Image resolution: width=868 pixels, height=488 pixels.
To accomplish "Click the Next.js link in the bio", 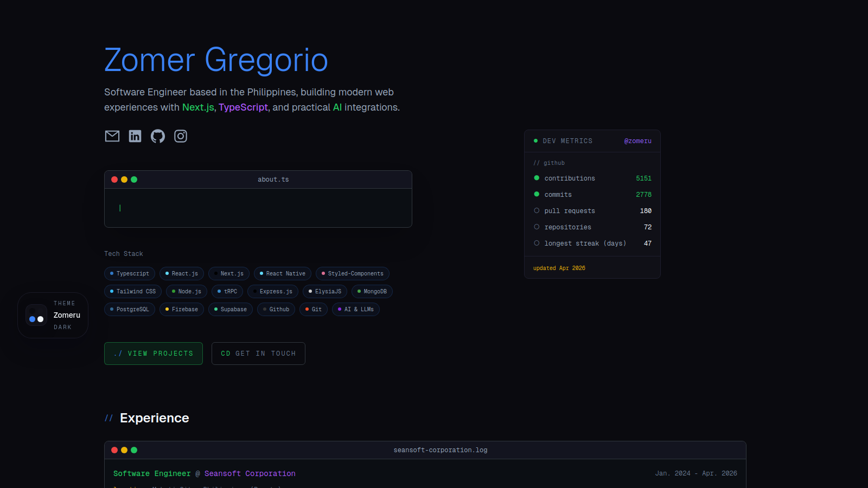I will [198, 107].
